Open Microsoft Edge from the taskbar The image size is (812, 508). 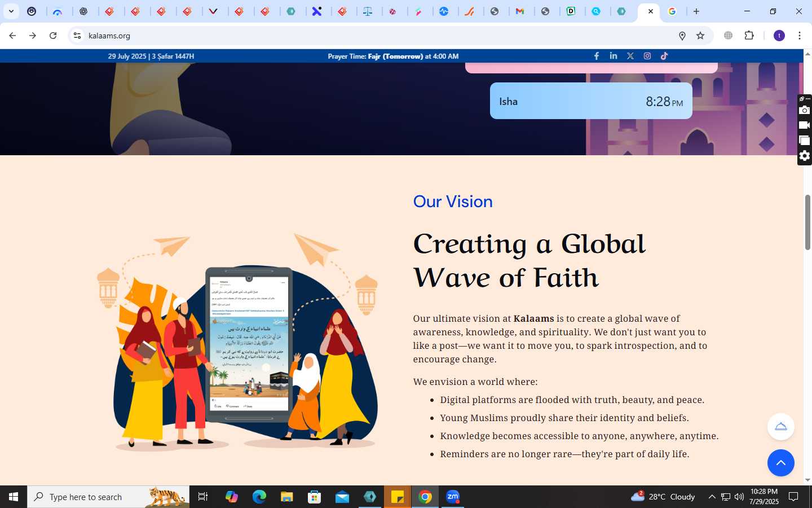(x=259, y=497)
